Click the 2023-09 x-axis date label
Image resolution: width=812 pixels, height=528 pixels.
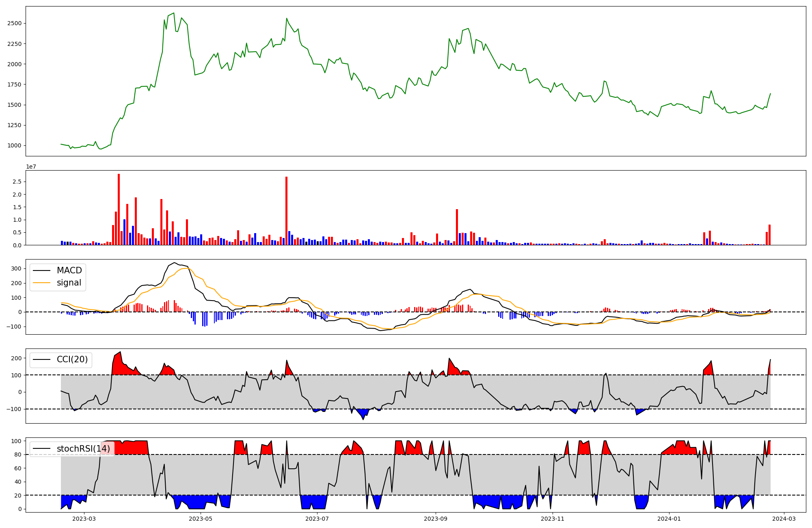(436, 519)
